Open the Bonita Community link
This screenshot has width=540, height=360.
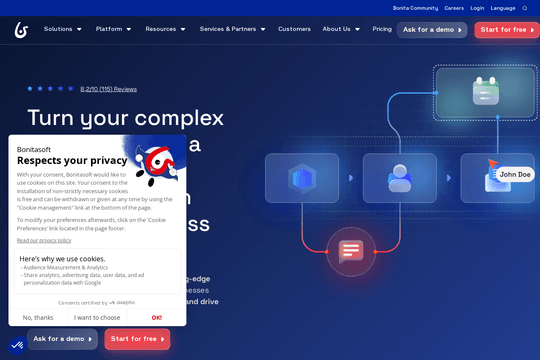415,8
